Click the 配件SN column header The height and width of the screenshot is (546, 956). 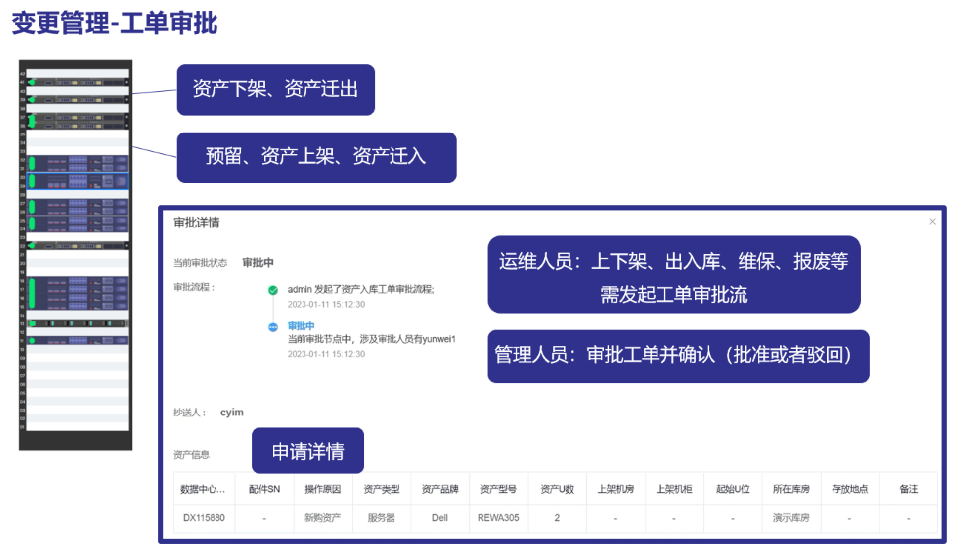[x=264, y=489]
